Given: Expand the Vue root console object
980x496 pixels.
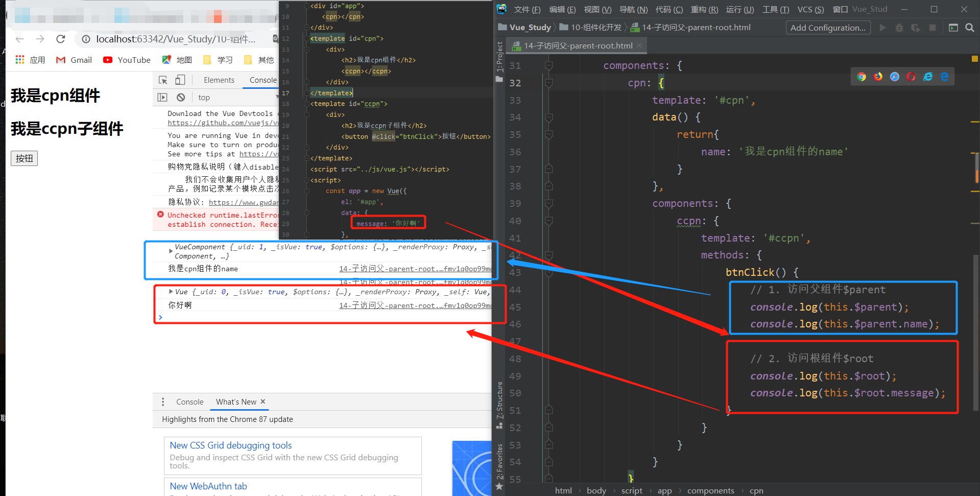Looking at the screenshot, I should (171, 292).
